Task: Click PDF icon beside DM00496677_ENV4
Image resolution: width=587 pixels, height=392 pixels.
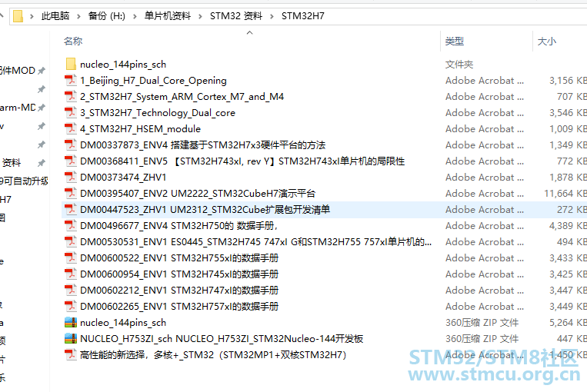Action: coord(70,225)
